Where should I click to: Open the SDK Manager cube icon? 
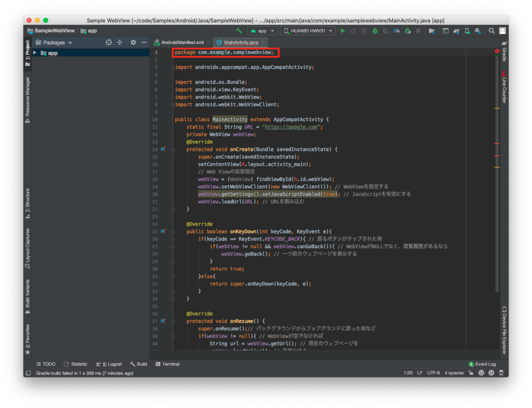point(478,31)
